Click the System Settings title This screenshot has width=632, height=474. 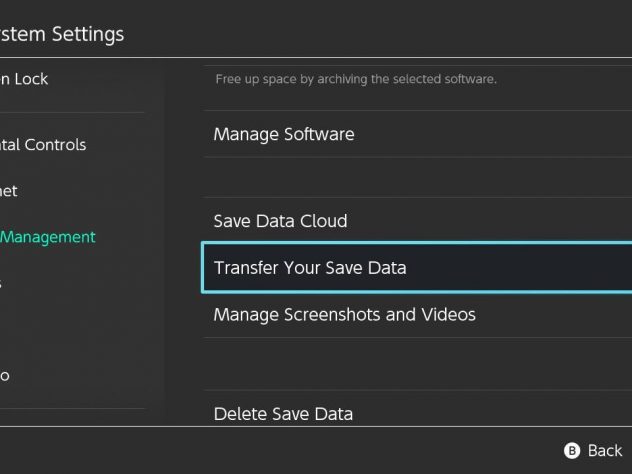pyautogui.click(x=62, y=34)
